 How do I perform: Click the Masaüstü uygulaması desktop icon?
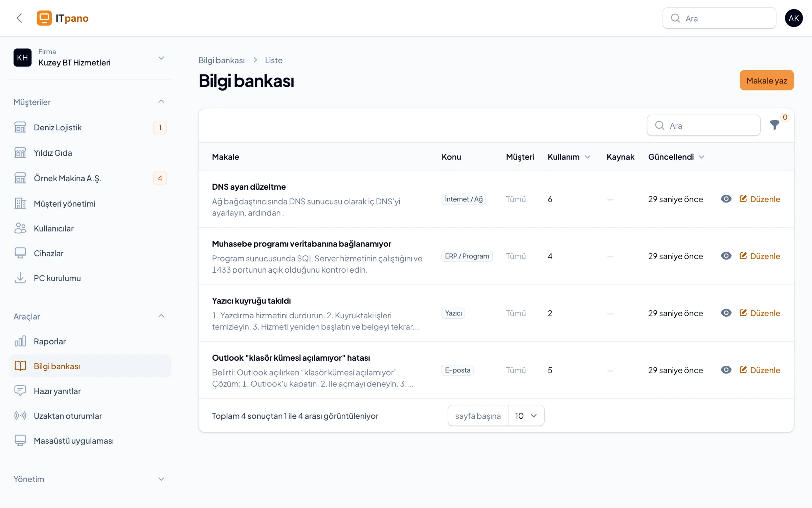[x=20, y=441]
